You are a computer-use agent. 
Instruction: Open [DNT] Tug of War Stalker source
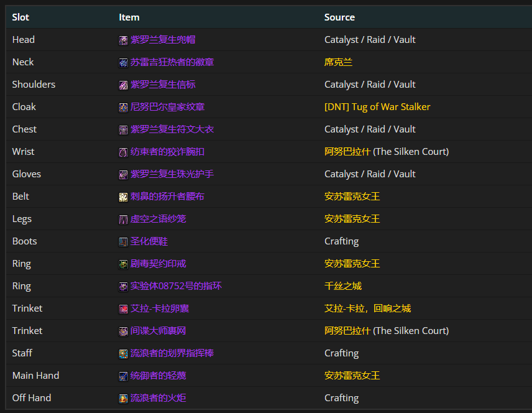377,107
